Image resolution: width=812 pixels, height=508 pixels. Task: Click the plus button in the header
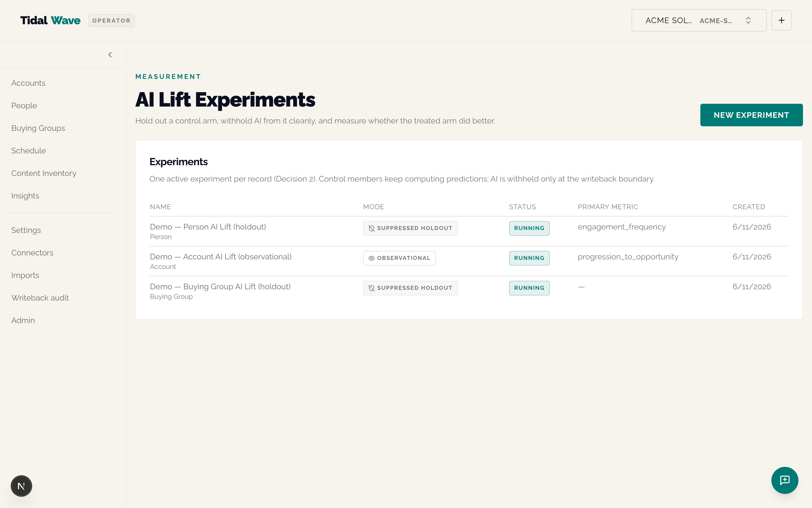781,21
